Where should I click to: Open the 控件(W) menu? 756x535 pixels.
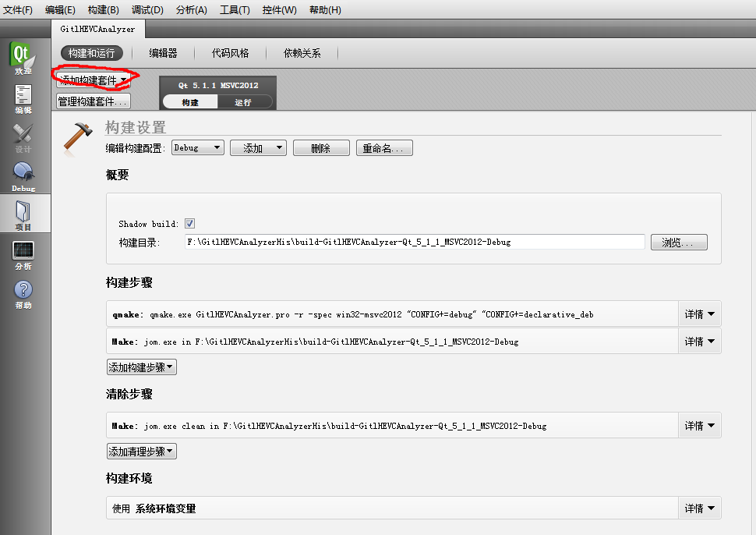(279, 9)
